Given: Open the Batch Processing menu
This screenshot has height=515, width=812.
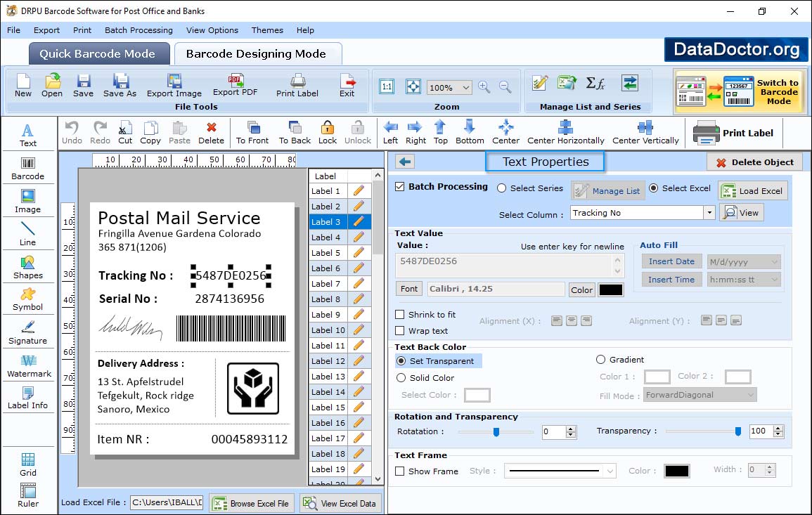Looking at the screenshot, I should tap(138, 30).
